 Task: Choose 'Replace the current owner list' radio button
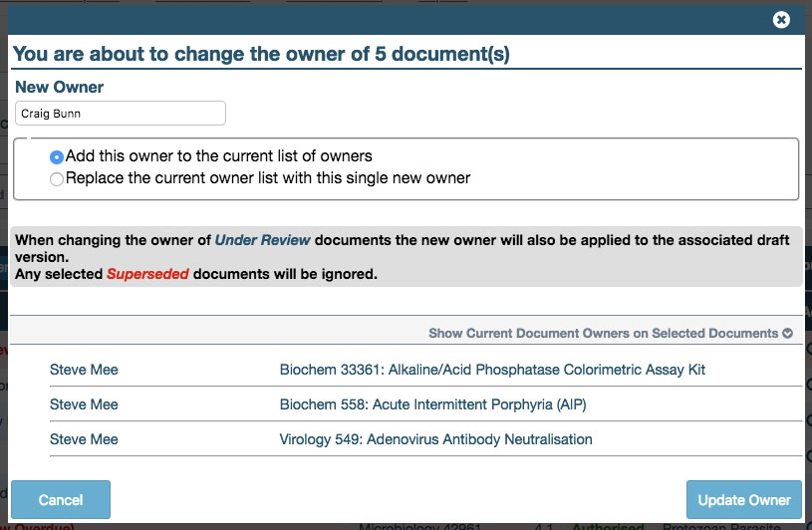click(57, 179)
